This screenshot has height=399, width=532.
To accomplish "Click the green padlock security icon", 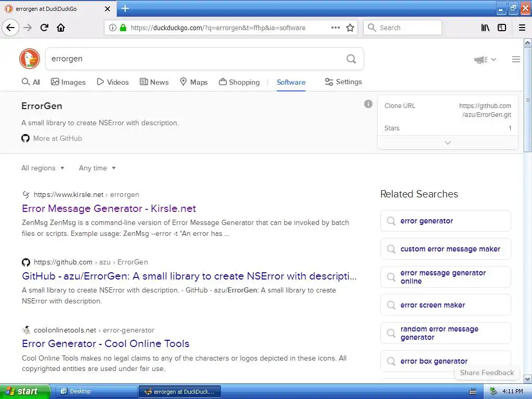I will coord(123,28).
